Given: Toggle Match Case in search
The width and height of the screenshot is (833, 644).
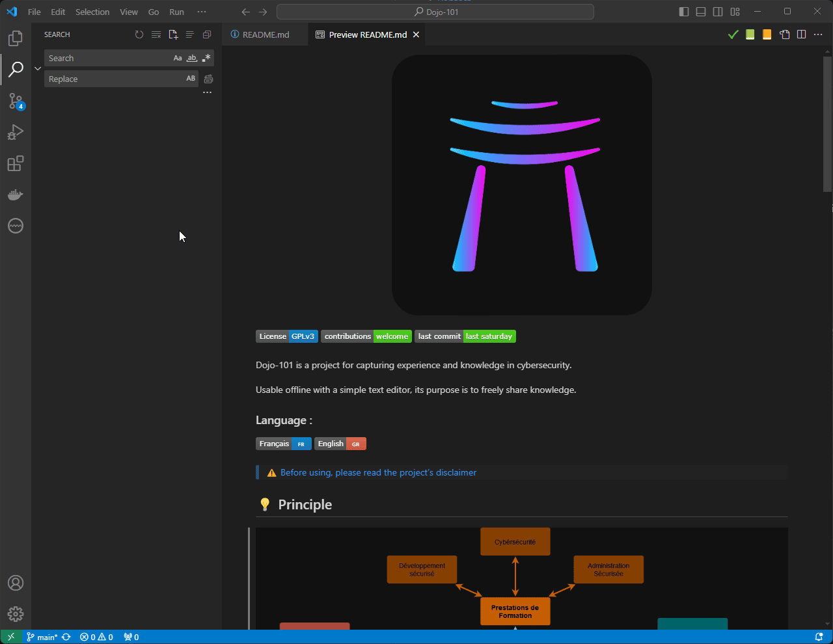Looking at the screenshot, I should point(178,58).
